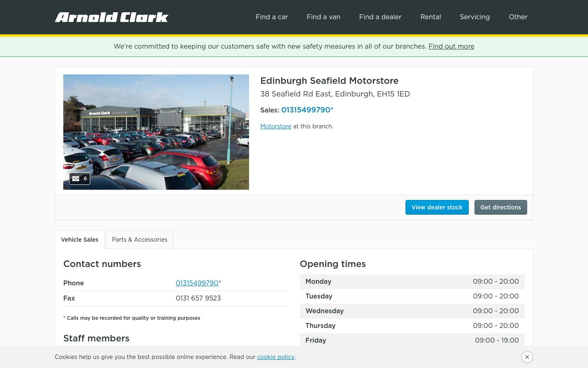Open the Find a van menu
Viewport: 588px width, 368px height.
tap(323, 17)
